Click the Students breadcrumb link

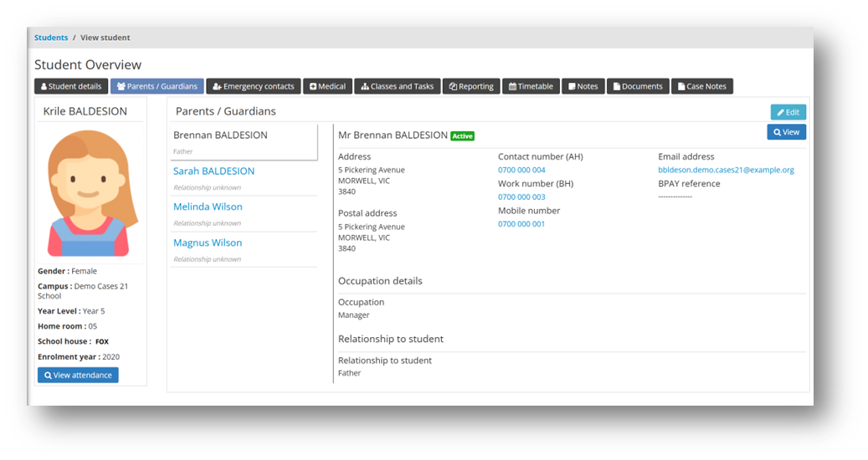[x=51, y=38]
